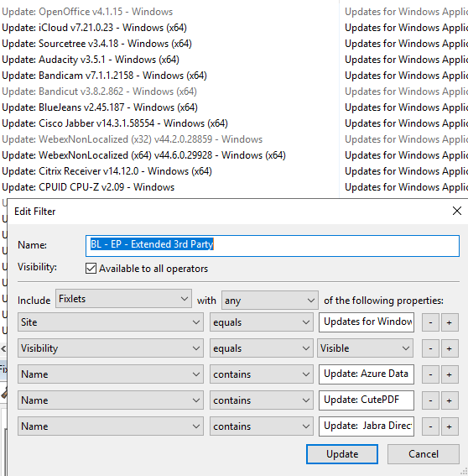The width and height of the screenshot is (468, 476).
Task: Remove the Jabra Direct condition row
Action: pos(430,426)
